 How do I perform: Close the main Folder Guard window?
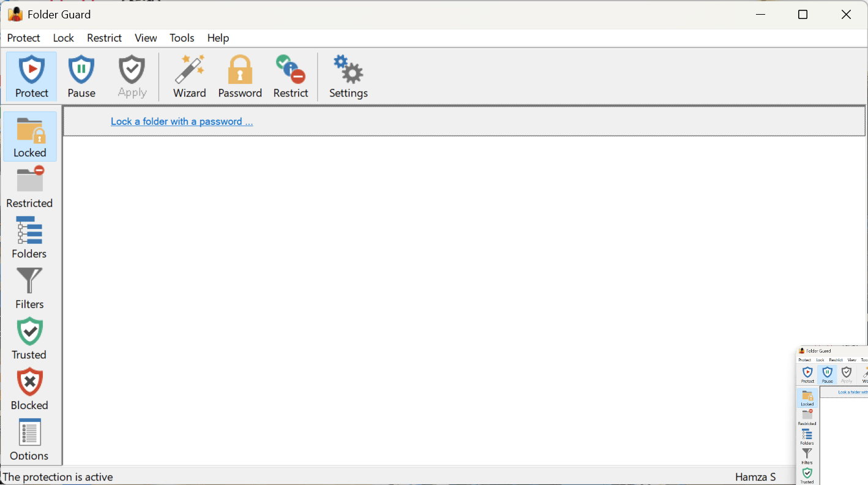coord(846,15)
